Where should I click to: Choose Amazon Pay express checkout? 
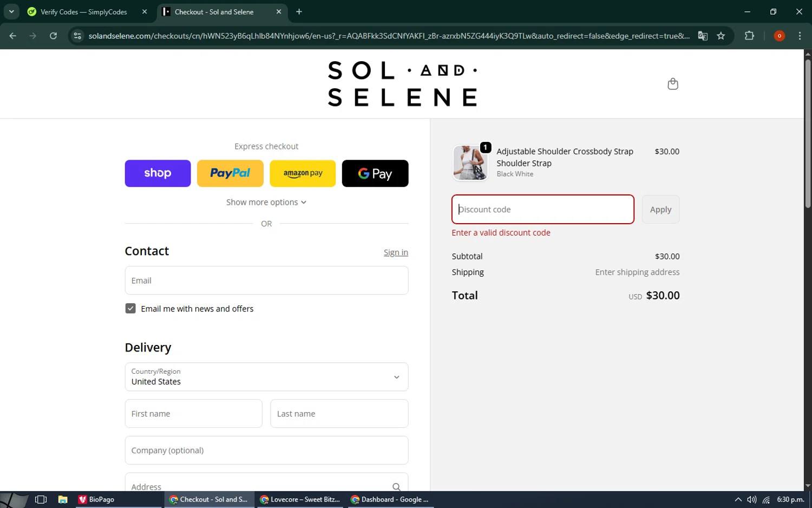tap(303, 173)
